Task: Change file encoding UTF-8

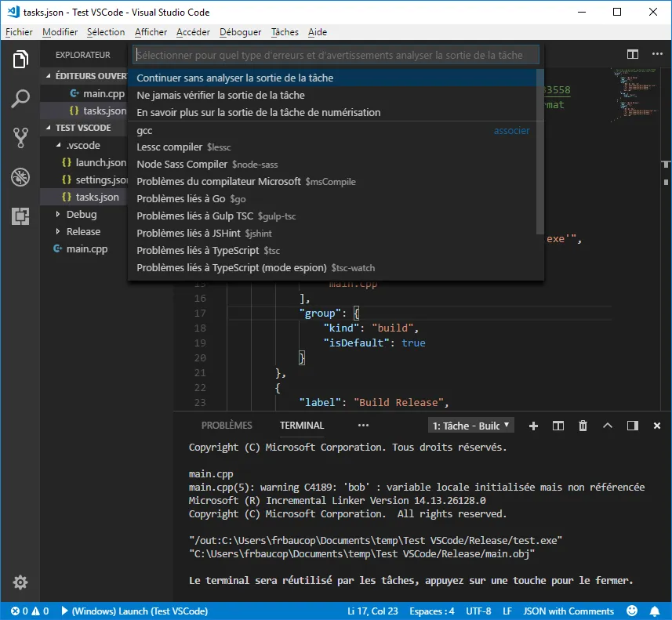Action: (x=478, y=611)
